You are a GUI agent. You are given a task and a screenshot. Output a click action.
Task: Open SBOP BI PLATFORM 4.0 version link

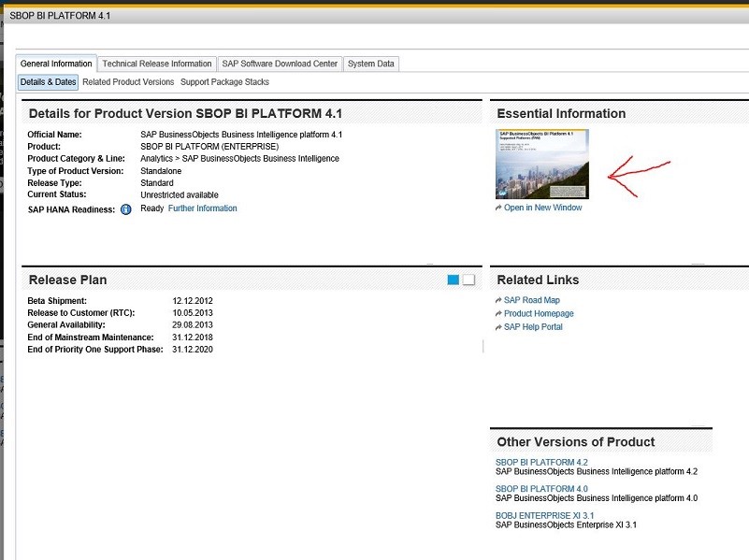tap(541, 489)
